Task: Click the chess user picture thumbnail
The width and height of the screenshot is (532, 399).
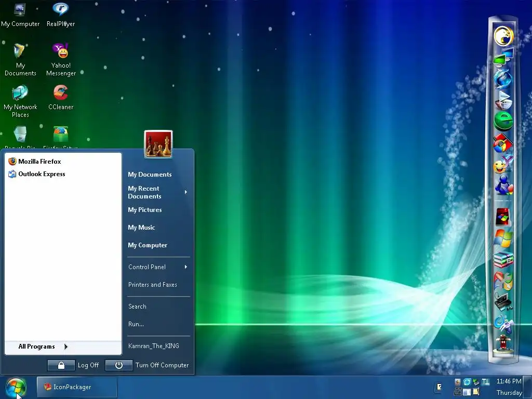Action: point(158,144)
